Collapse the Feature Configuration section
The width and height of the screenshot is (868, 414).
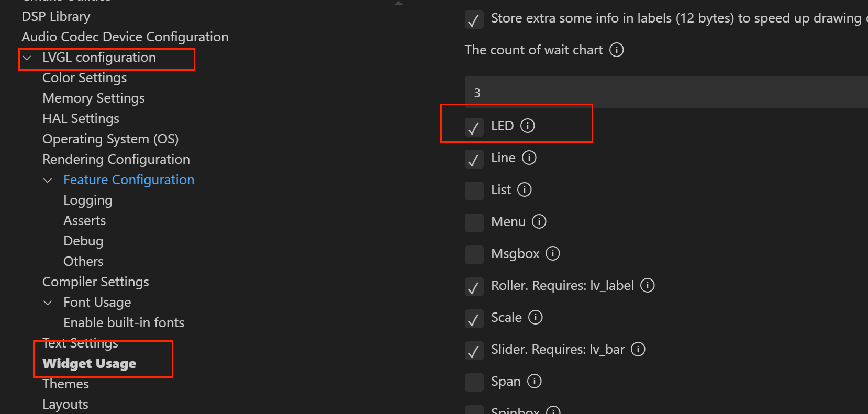click(48, 180)
